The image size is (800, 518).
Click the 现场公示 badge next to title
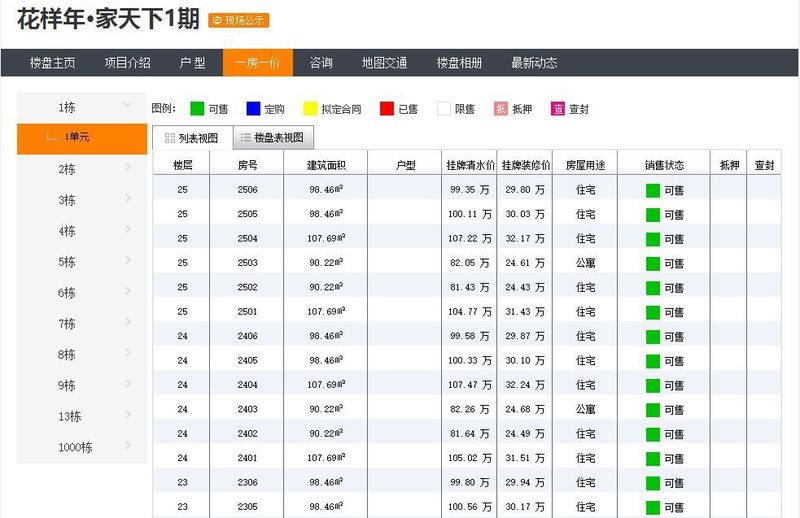pyautogui.click(x=239, y=21)
